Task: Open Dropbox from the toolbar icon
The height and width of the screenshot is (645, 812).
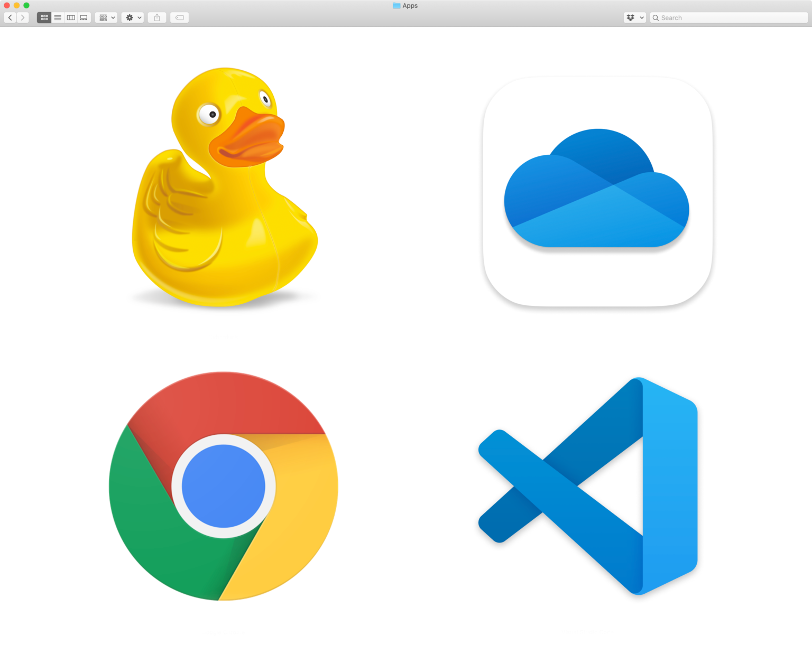Action: 630,17
